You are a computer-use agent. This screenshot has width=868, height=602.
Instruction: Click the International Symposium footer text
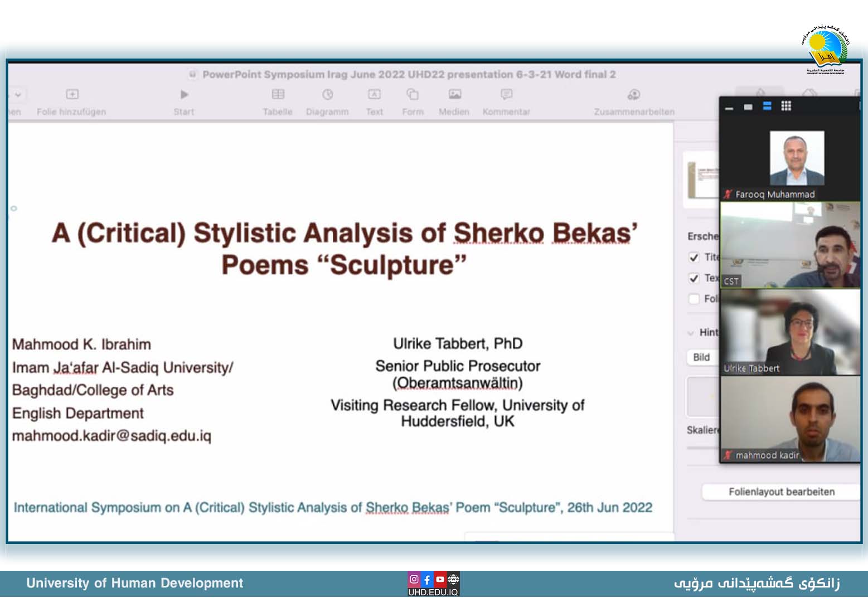[x=333, y=508]
